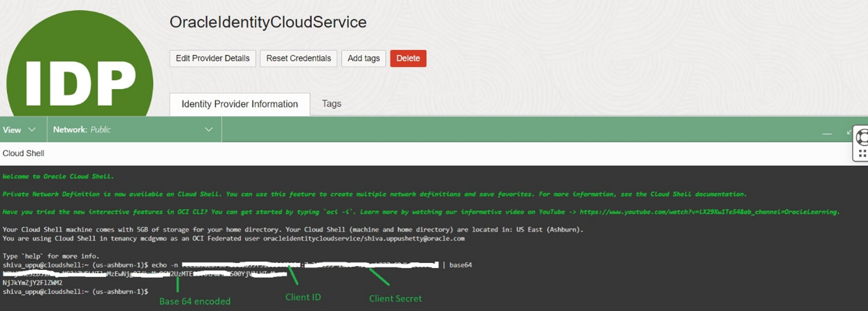The height and width of the screenshot is (311, 868).
Task: Click the Cloud Shell title label
Action: click(x=23, y=153)
